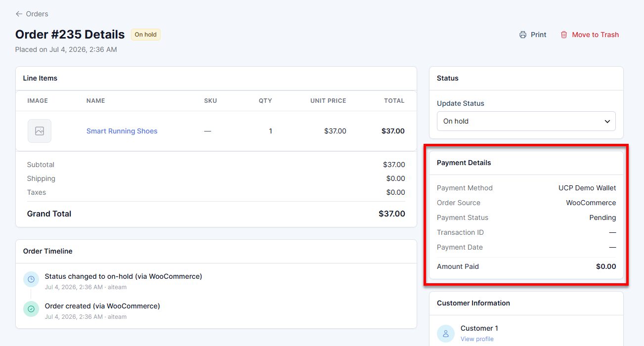Click the Transaction ID label

460,232
